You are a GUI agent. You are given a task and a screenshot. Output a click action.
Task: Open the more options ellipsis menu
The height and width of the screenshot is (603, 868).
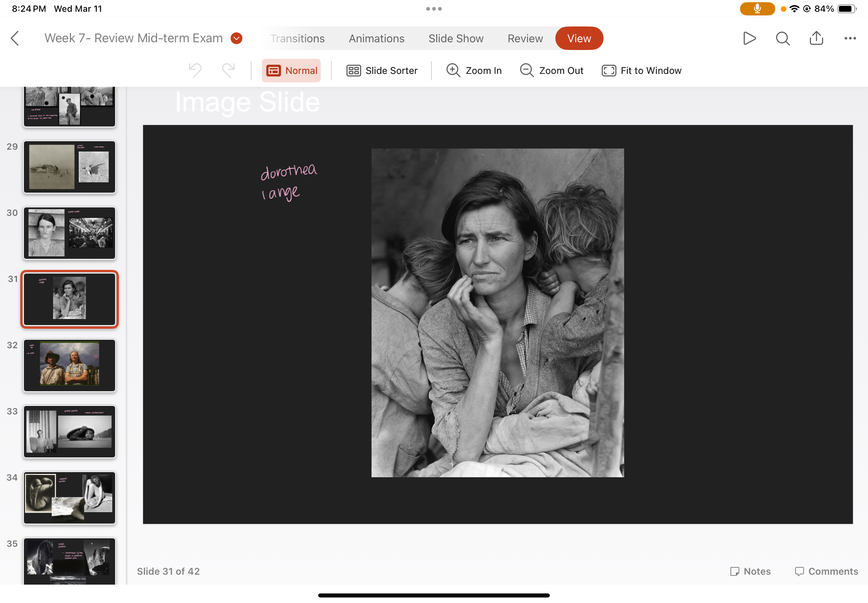tap(850, 38)
